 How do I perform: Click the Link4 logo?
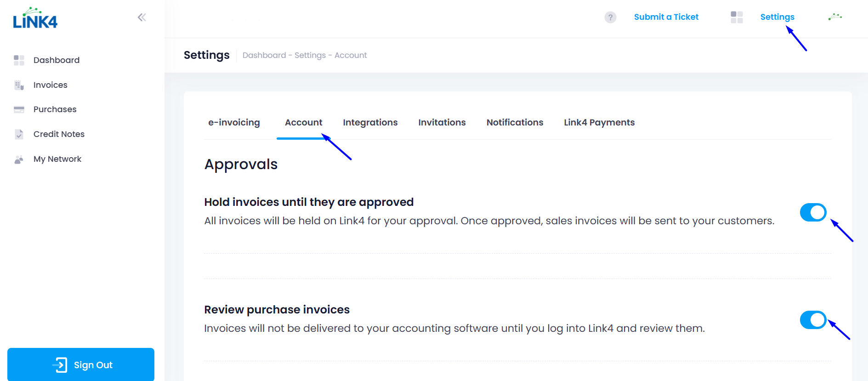35,19
